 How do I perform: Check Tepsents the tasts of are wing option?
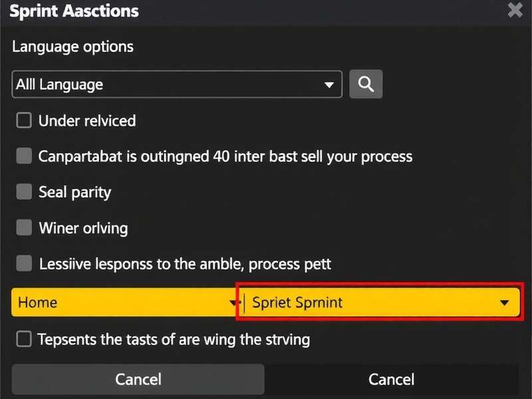(24, 339)
